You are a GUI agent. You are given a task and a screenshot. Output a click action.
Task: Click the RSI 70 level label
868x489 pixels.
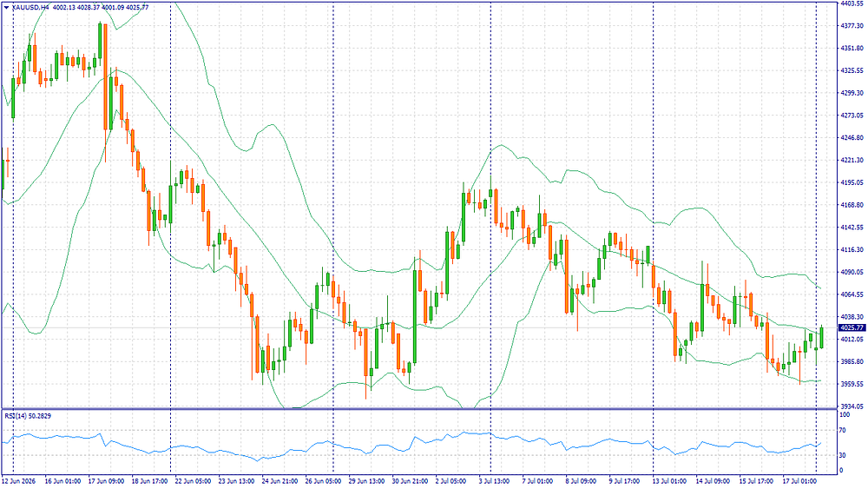pyautogui.click(x=843, y=430)
